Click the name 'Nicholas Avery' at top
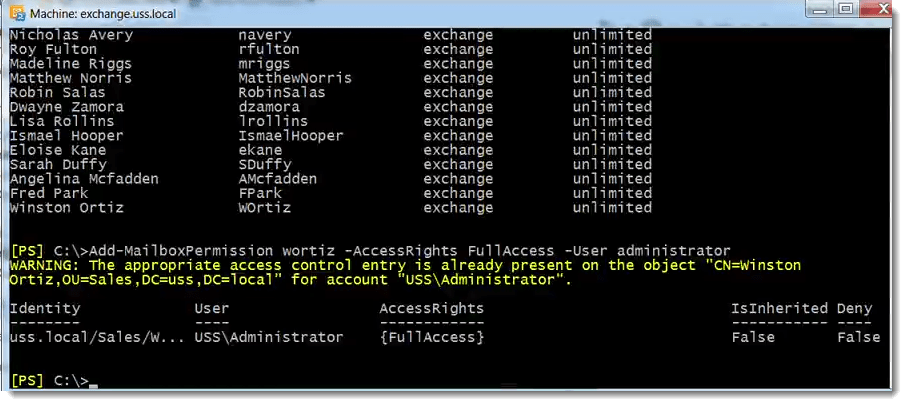The height and width of the screenshot is (406, 907). tap(71, 35)
